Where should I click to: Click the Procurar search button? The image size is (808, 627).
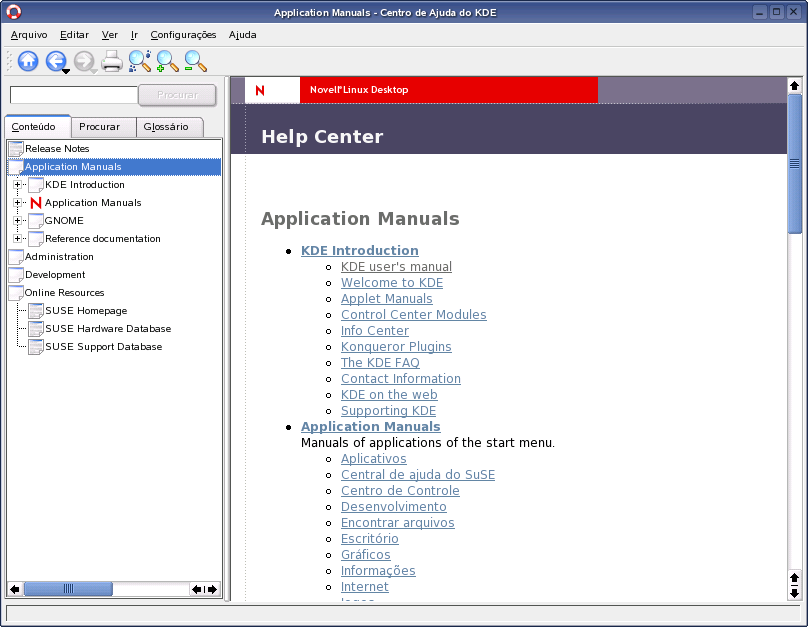tap(177, 95)
